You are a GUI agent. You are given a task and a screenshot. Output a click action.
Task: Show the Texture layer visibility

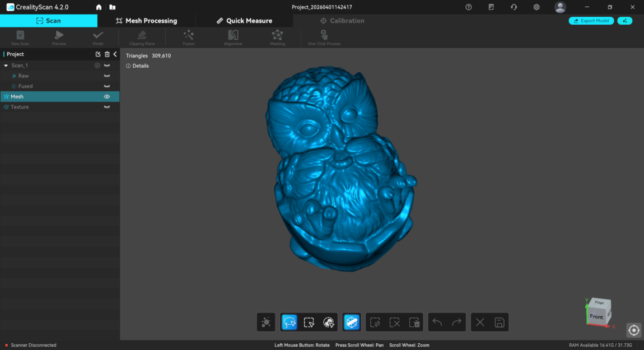(106, 107)
